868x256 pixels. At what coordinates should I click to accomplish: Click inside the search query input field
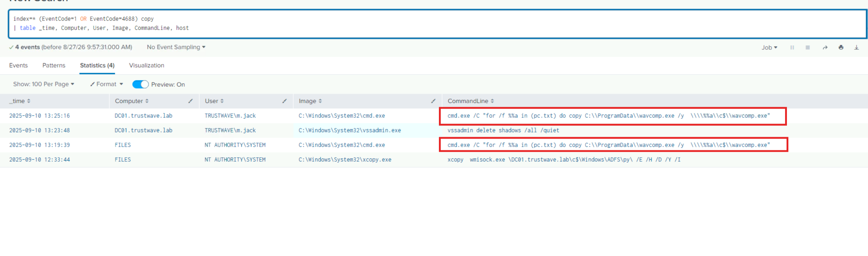tap(437, 24)
